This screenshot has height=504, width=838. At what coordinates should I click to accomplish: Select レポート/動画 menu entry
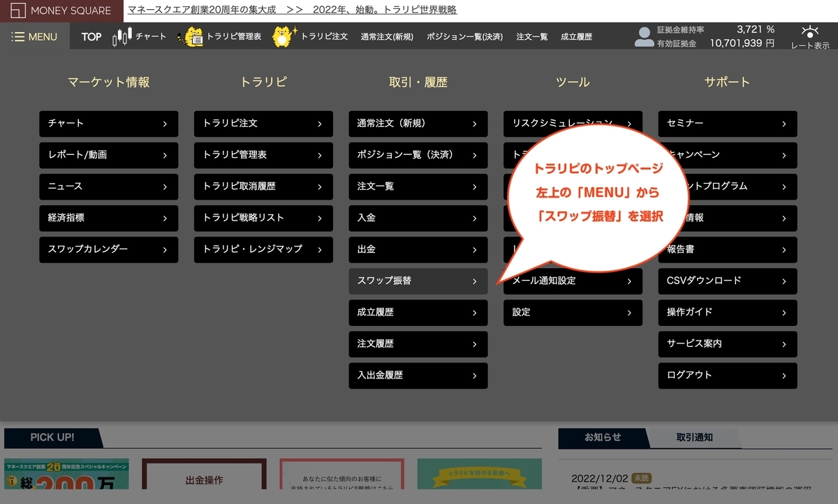108,155
